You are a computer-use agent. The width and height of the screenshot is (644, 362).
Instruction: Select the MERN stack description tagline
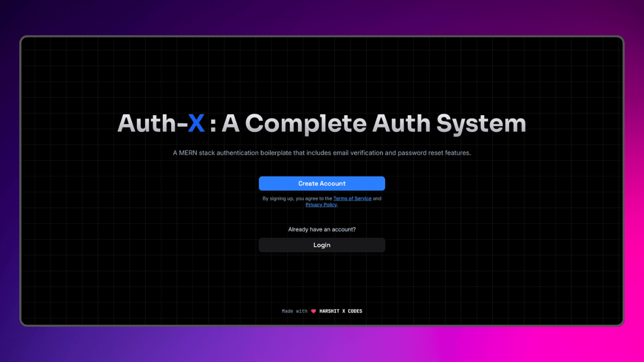pos(321,152)
